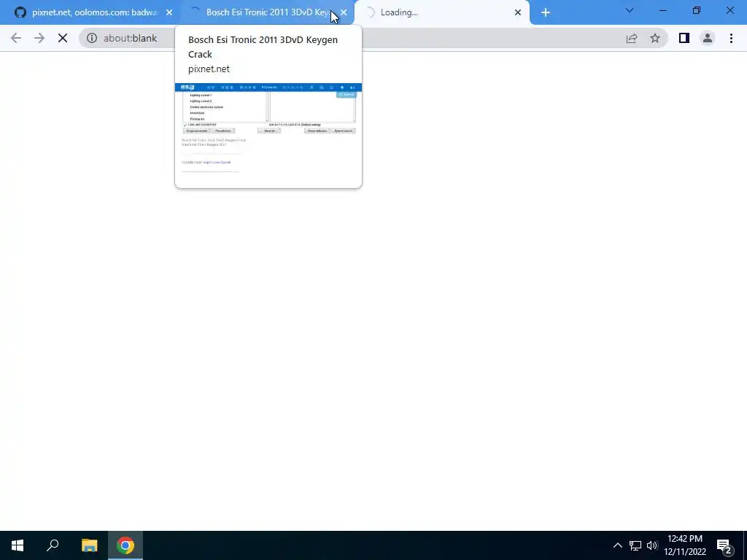Close the pixnet.net, oolomos.com tab
Screen dimensions: 747x560
169,12
